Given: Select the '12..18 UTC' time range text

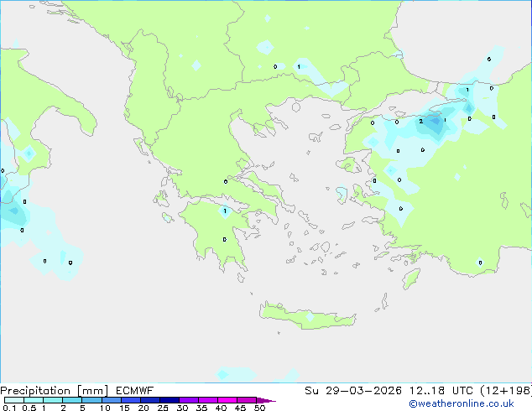Looking at the screenshot, I should pos(441,391).
